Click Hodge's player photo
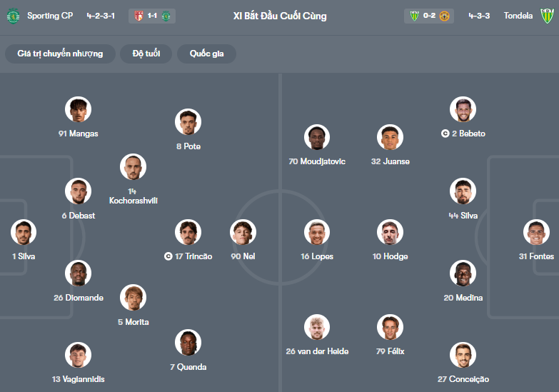 click(390, 232)
